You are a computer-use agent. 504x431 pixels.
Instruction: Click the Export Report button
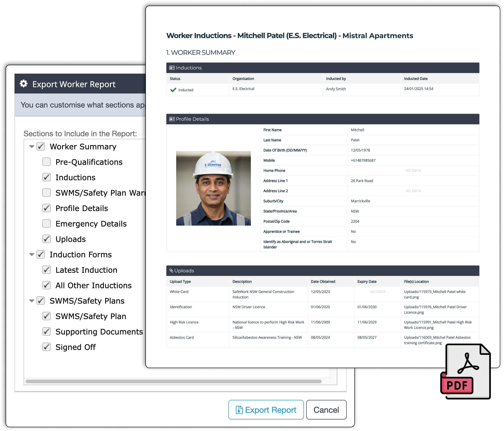coord(266,410)
